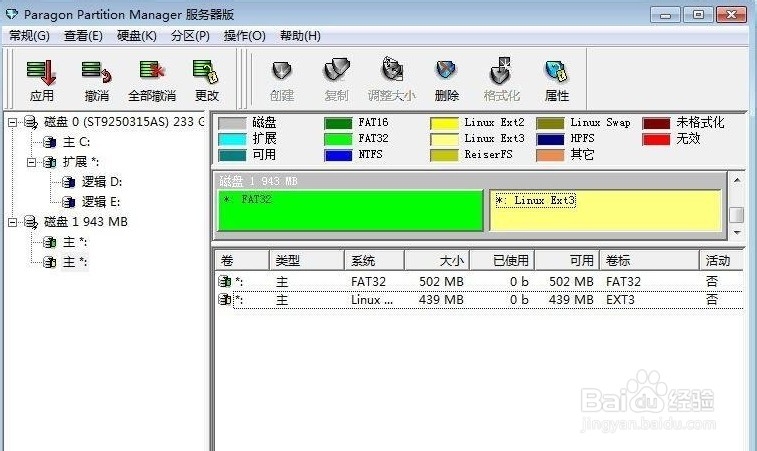The width and height of the screenshot is (757, 451).
Task: Click the red 无效 legend swatch
Action: 656,140
